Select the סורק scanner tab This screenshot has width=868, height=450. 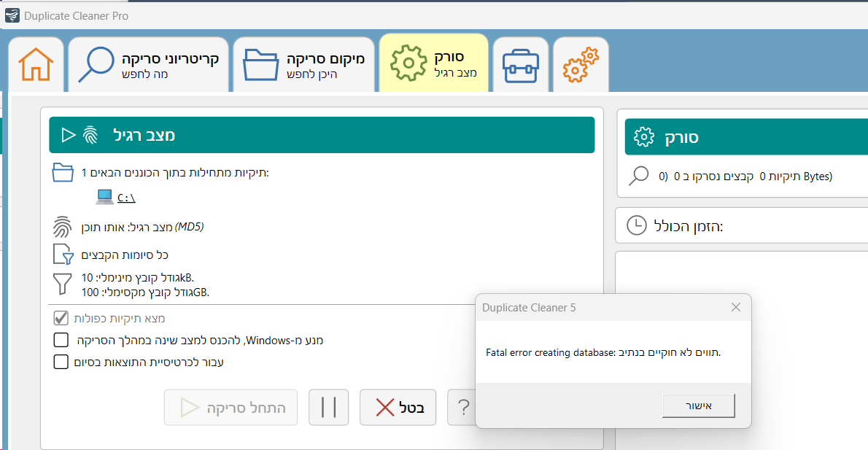pyautogui.click(x=434, y=63)
